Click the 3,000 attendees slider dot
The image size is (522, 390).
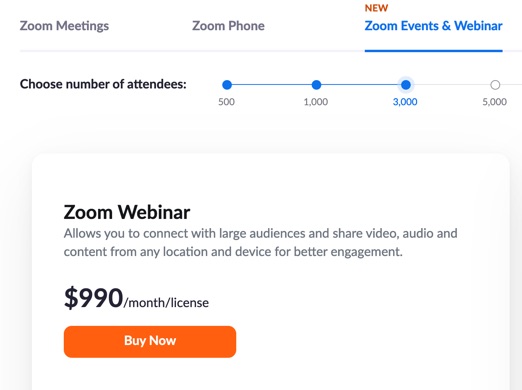(406, 85)
